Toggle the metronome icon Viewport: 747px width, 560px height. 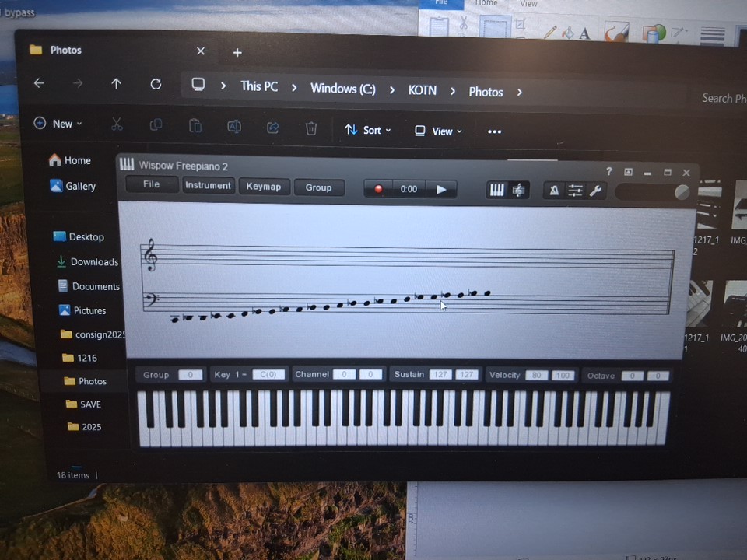coord(553,191)
